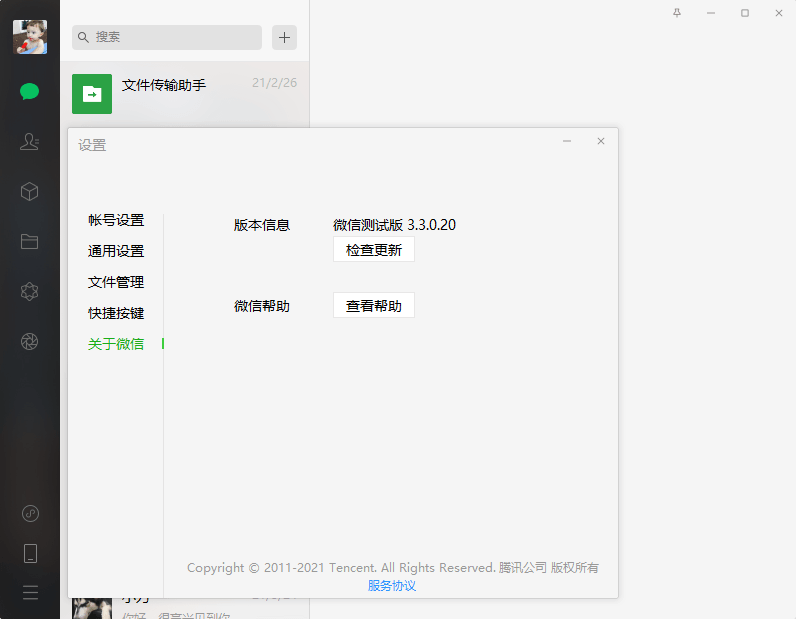Open the Chats tab icon
Viewport: 796px width, 619px height.
[30, 92]
